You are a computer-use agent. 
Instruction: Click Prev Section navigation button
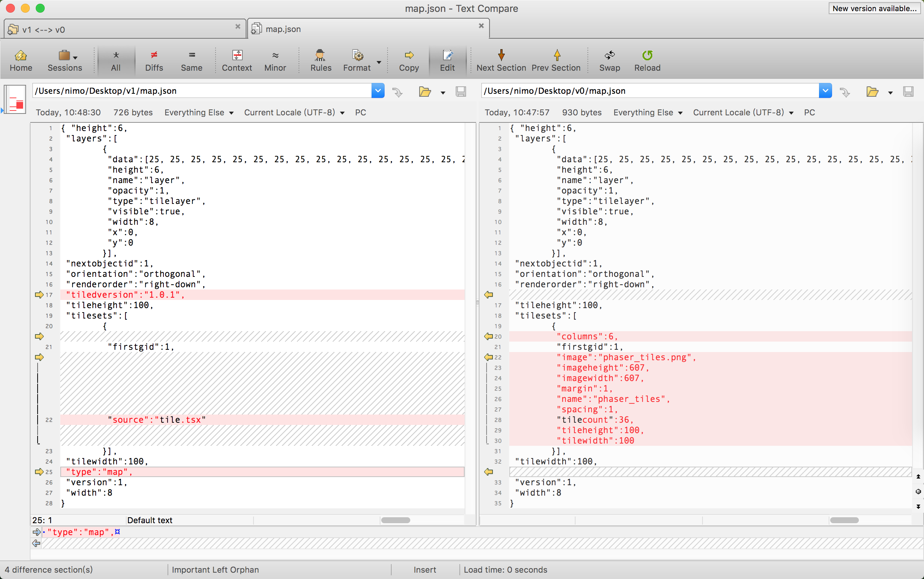(556, 60)
